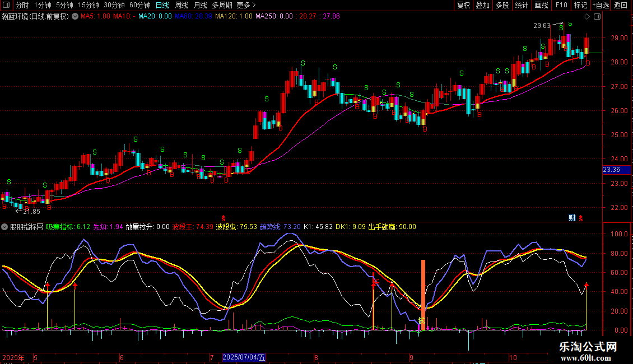Click the MA10 label
The image size is (633, 364).
(124, 17)
